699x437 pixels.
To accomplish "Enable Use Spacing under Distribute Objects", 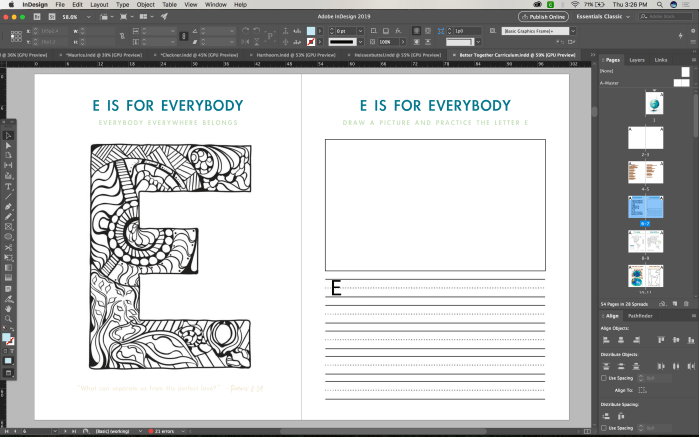I will [x=603, y=378].
